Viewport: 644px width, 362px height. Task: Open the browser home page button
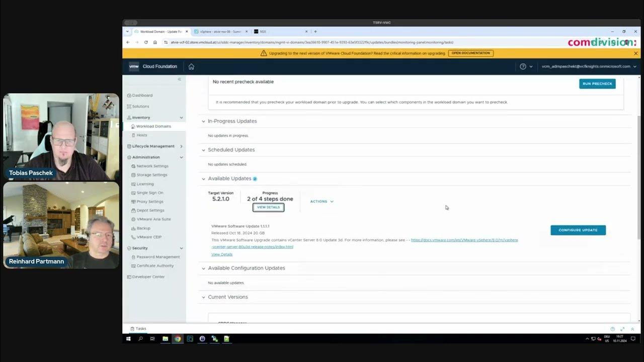(x=155, y=42)
